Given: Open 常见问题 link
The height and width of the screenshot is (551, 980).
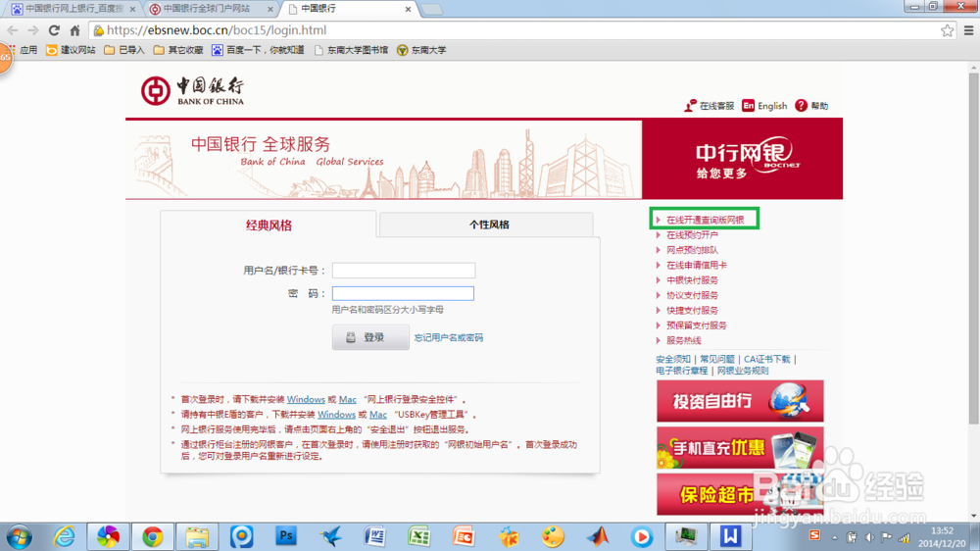Looking at the screenshot, I should tap(717, 359).
